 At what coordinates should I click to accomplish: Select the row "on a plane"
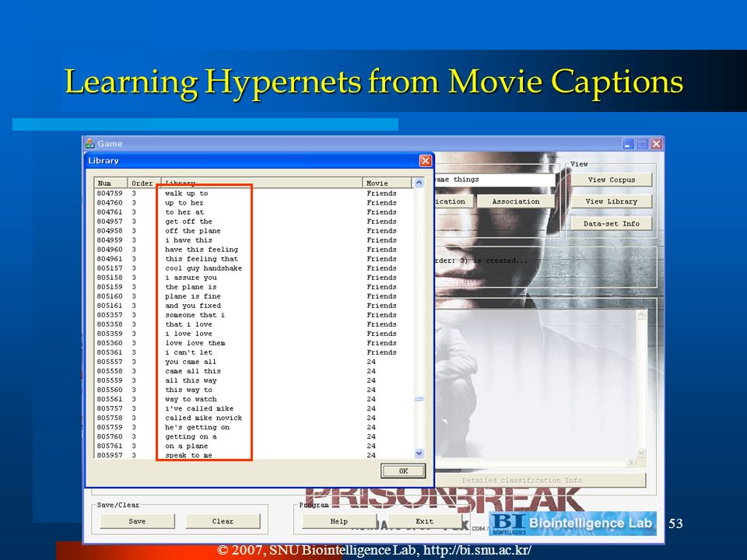click(x=254, y=446)
